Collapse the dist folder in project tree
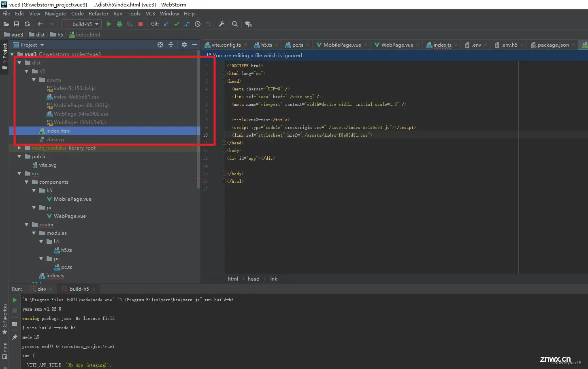 click(19, 63)
